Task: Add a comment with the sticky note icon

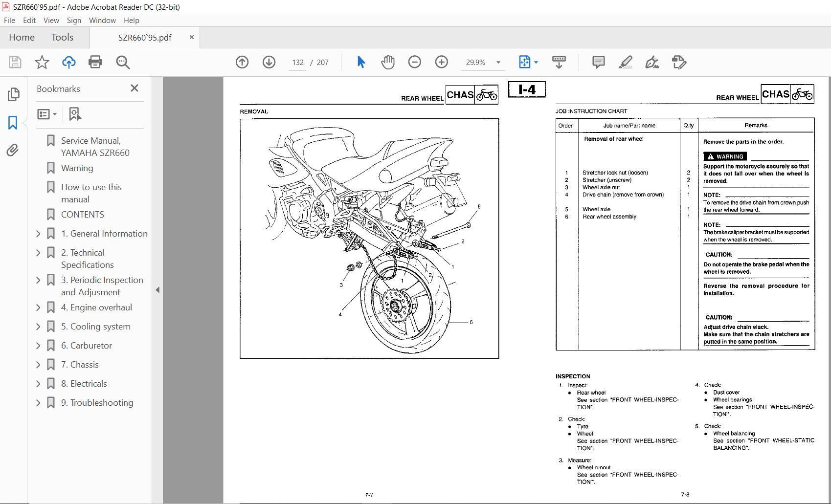Action: (x=598, y=62)
